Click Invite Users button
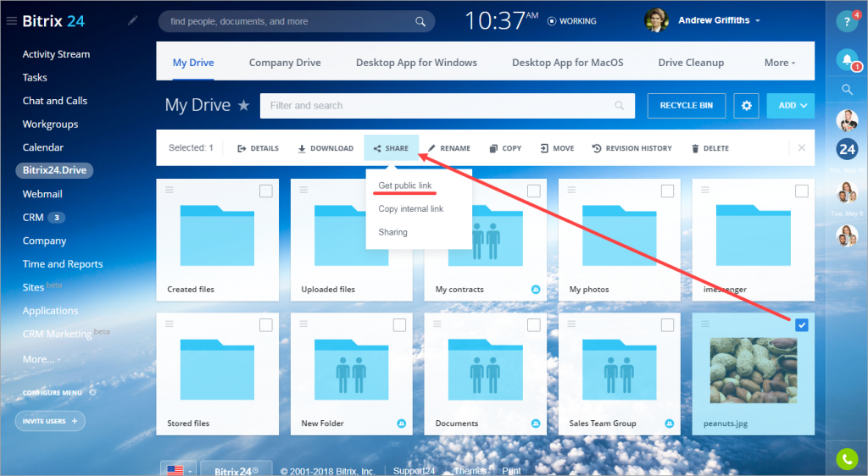 pos(50,421)
